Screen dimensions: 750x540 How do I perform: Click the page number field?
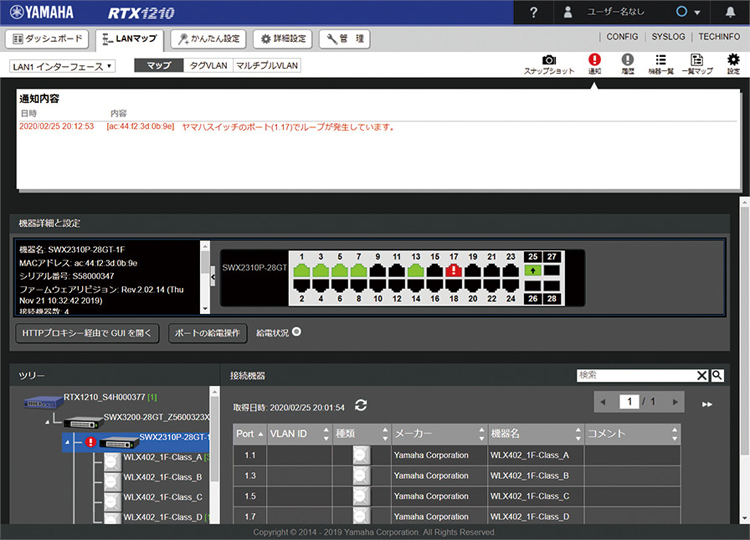coord(629,402)
